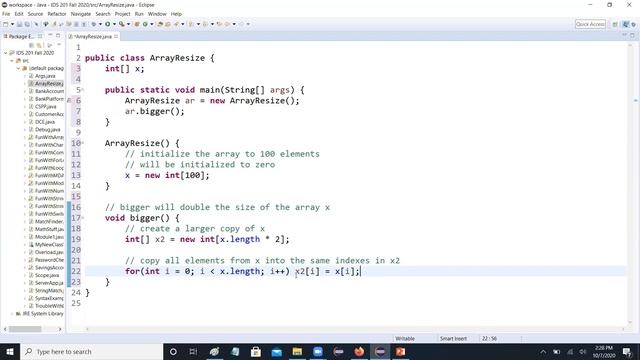
Task: Click the New Java Class green icon
Action: [x=145, y=24]
